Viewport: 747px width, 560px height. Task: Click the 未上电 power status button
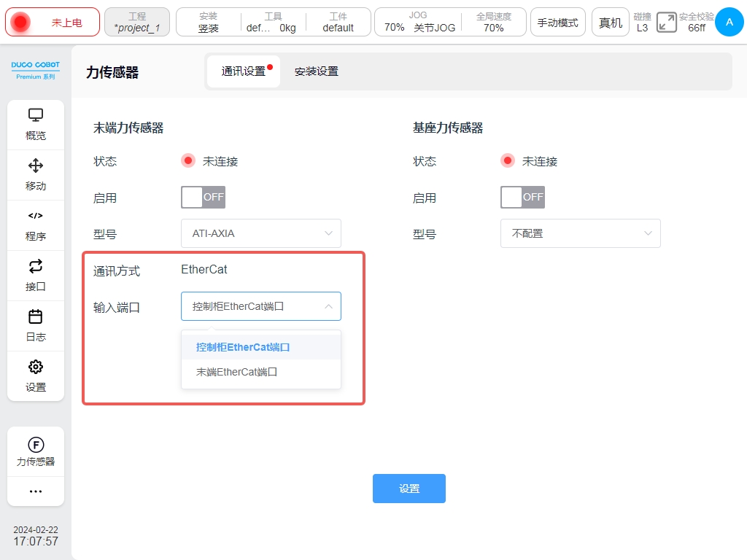point(53,23)
